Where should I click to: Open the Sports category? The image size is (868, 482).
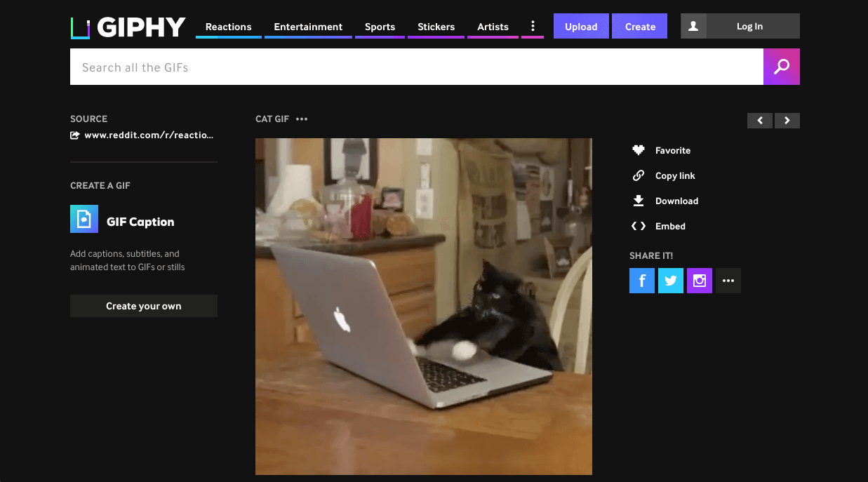point(380,27)
